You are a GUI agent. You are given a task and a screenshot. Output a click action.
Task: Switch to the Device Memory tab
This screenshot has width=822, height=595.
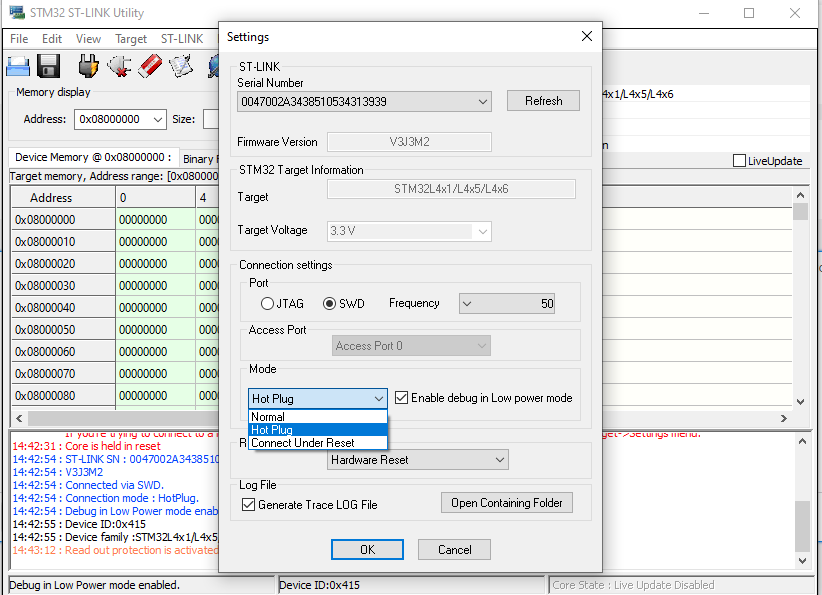[x=93, y=157]
